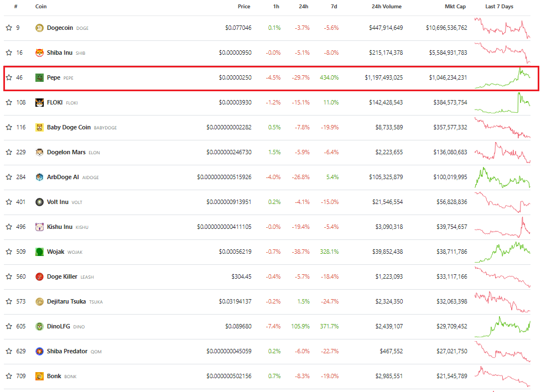
Task: Star Kishu Inu as favorite
Action: pos(9,227)
